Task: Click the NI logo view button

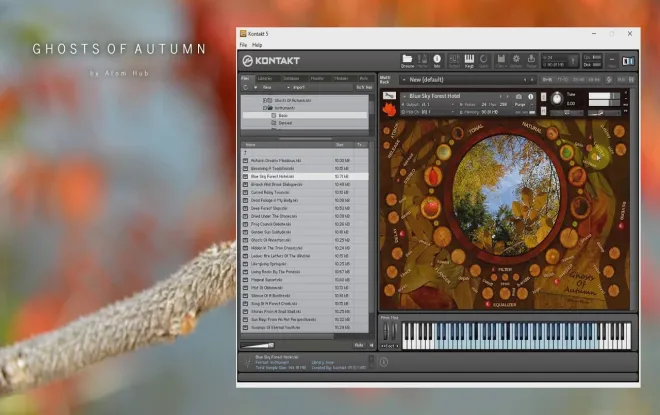Action: click(628, 61)
